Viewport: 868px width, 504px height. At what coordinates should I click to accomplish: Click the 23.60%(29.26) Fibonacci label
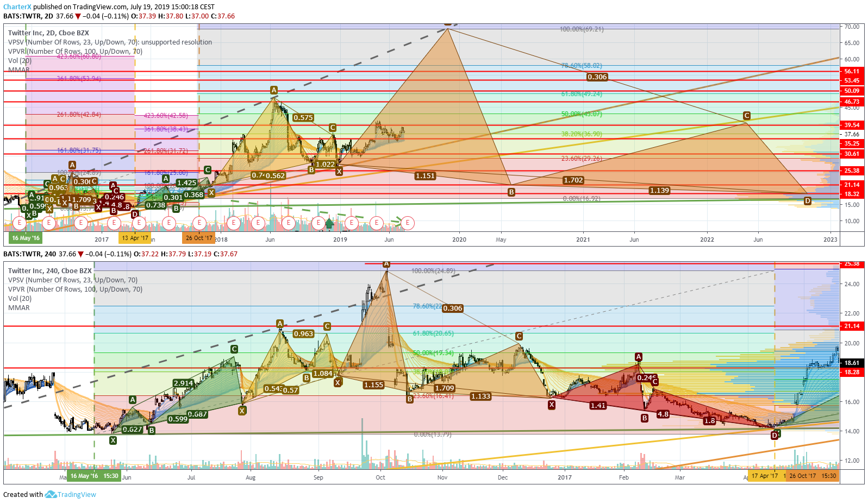pyautogui.click(x=582, y=159)
